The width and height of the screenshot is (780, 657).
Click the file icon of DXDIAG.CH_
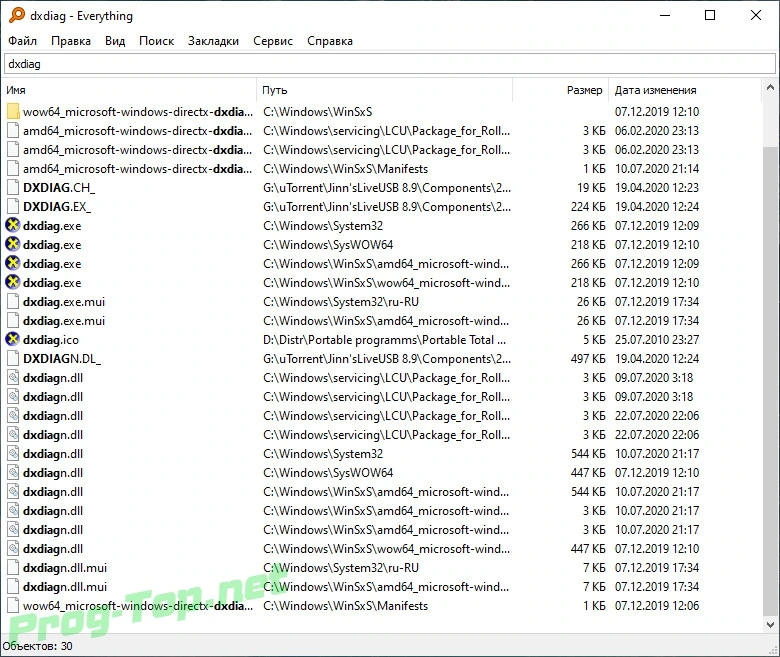[x=13, y=188]
